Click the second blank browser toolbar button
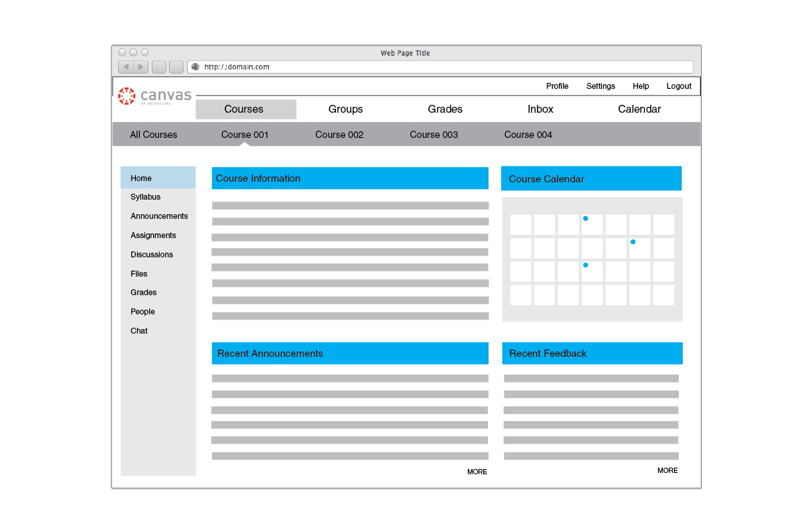Viewport: 812px width, 526px height. 176,67
